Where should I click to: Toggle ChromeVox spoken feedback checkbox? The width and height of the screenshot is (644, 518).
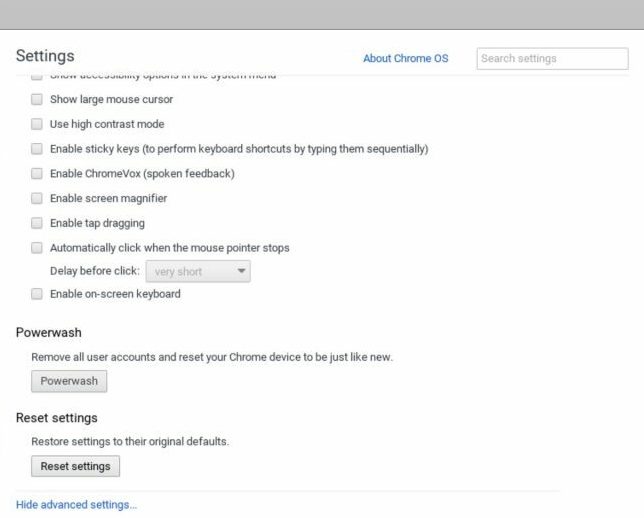37,174
